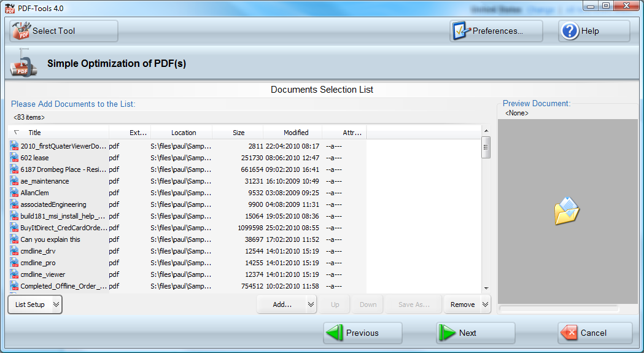Select the Can you explain this file
This screenshot has height=353, width=644.
pyautogui.click(x=50, y=239)
